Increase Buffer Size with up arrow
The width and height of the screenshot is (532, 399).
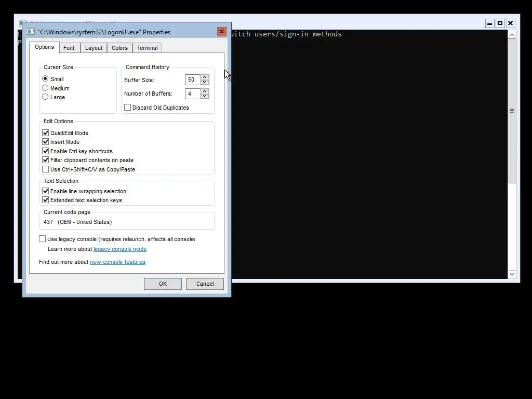click(x=204, y=77)
